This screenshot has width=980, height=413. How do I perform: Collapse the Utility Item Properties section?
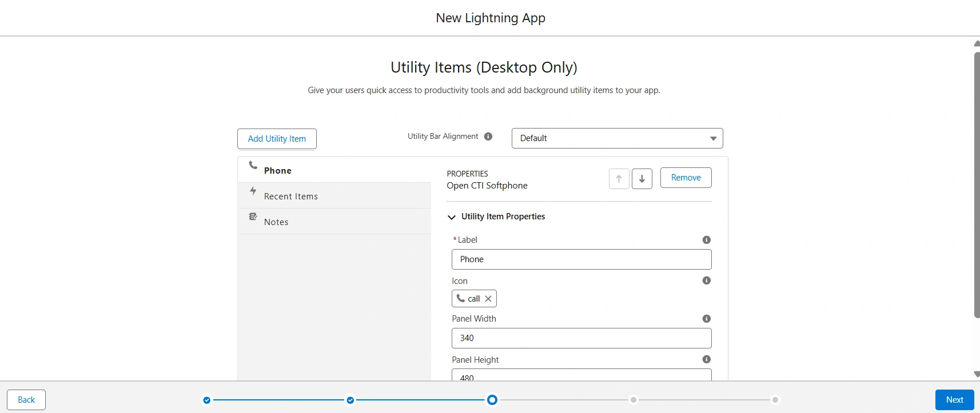(452, 217)
